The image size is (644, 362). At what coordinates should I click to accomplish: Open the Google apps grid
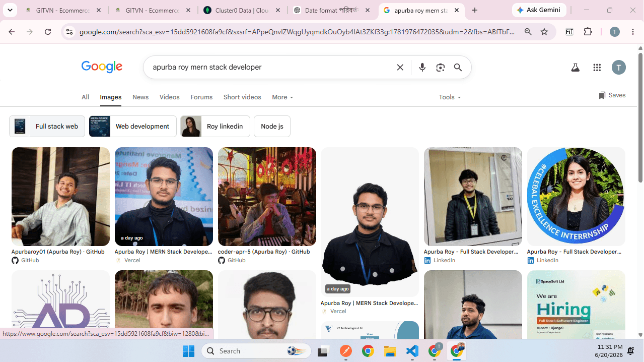(597, 68)
